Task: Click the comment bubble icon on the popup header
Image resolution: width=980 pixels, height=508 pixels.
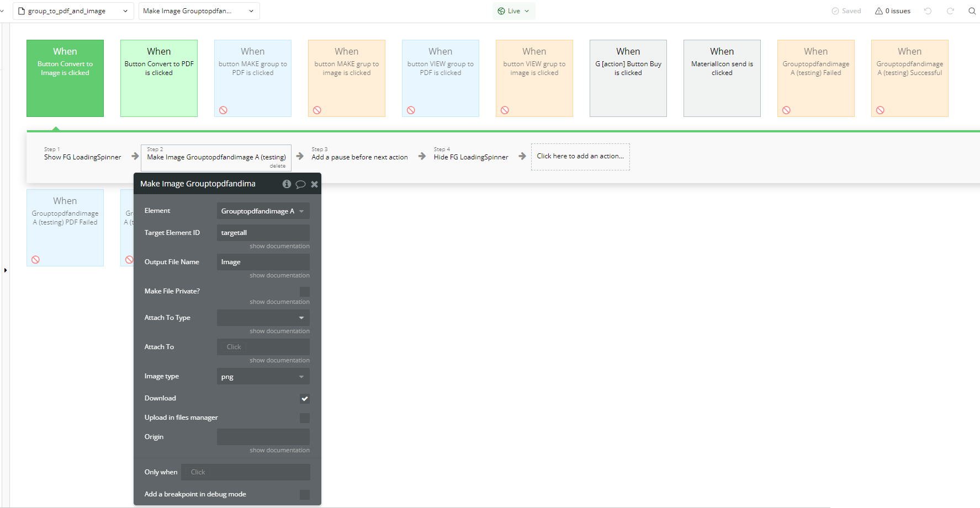Action: (x=301, y=184)
